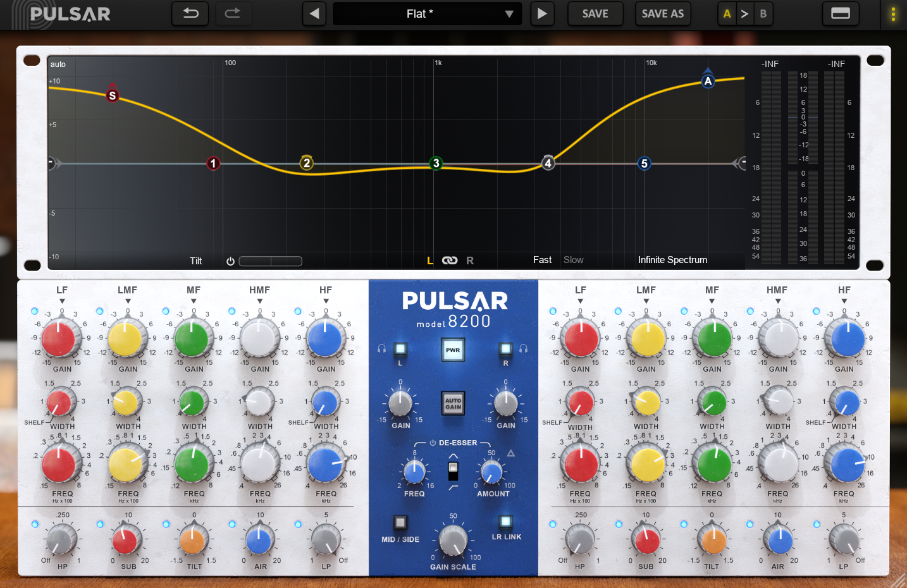The height and width of the screenshot is (588, 907).
Task: Select the blue A node on the curve
Action: (x=708, y=81)
